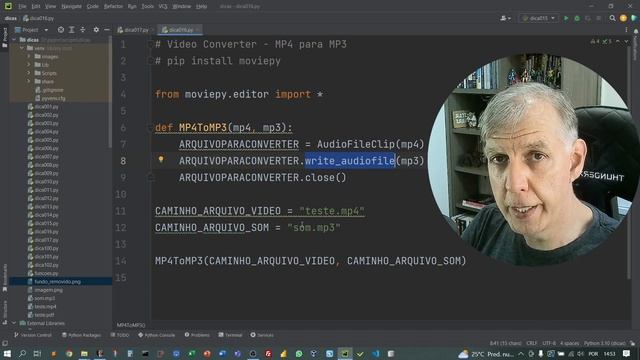Open the Navigate menu

[71, 7]
